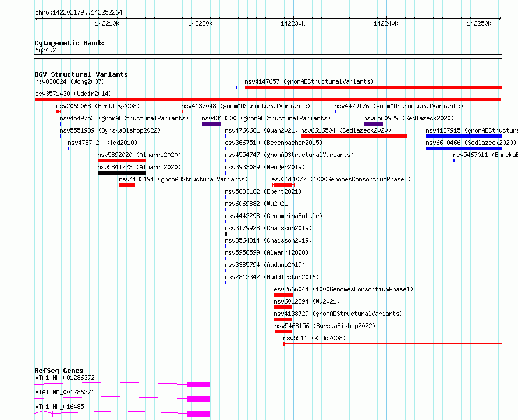Screen dimensions: 518x420
Task: Click the magenta exon of NM_016485
Action: tap(198, 414)
